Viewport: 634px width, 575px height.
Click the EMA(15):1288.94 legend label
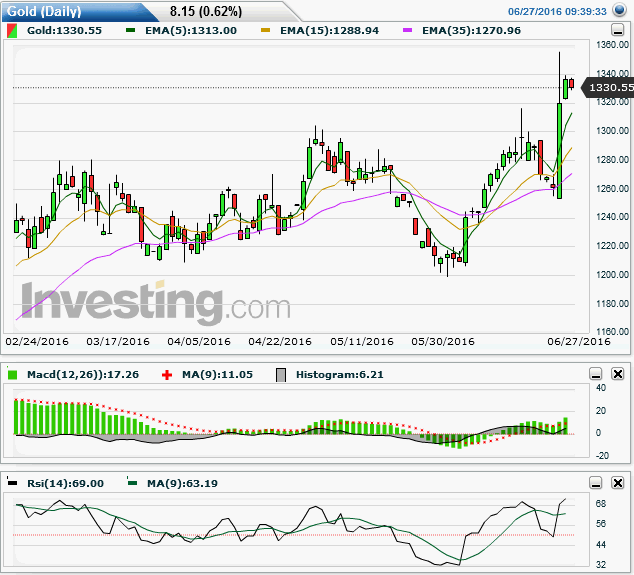pos(330,30)
